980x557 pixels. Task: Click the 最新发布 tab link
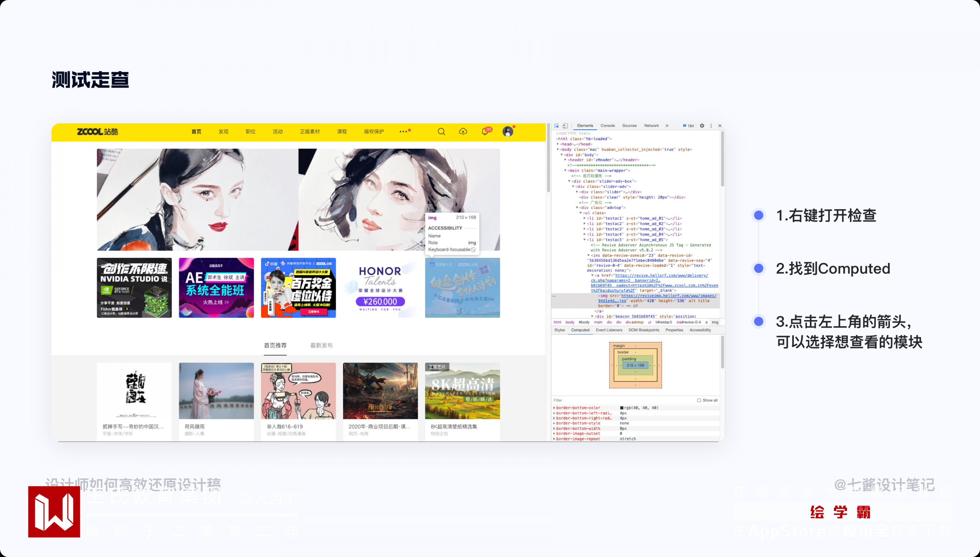pyautogui.click(x=321, y=345)
